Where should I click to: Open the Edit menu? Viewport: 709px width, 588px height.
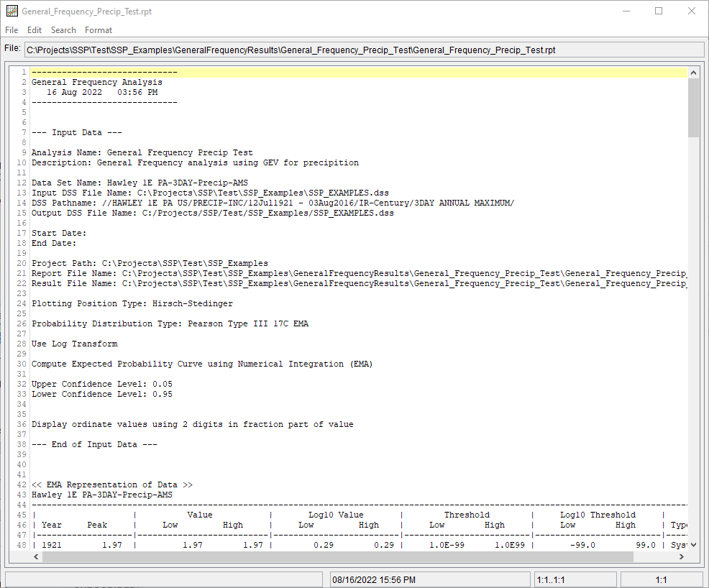(35, 29)
